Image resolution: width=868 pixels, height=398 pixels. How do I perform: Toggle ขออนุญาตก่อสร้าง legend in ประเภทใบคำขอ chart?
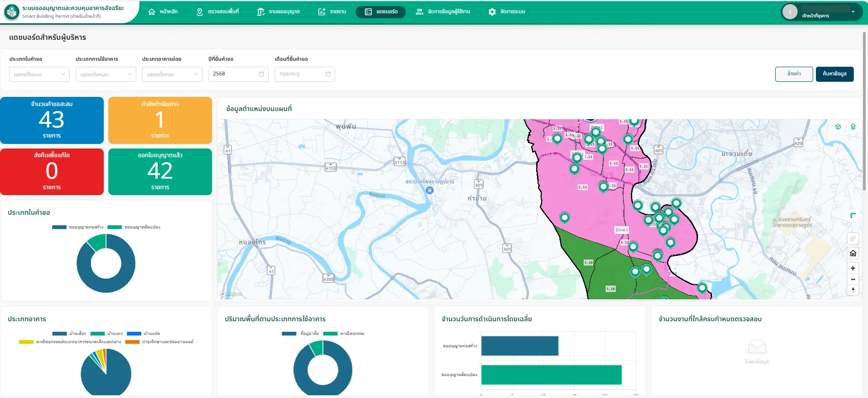(78, 227)
